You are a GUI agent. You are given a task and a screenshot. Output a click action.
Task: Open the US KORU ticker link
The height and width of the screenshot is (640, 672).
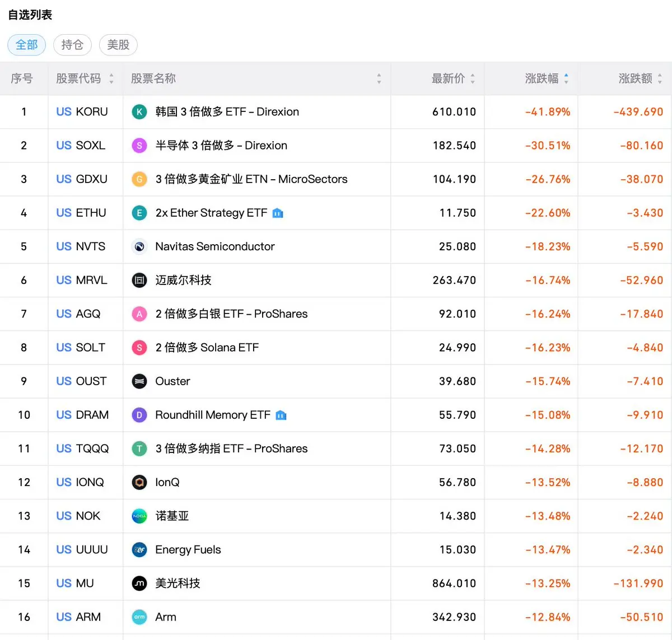tap(82, 112)
